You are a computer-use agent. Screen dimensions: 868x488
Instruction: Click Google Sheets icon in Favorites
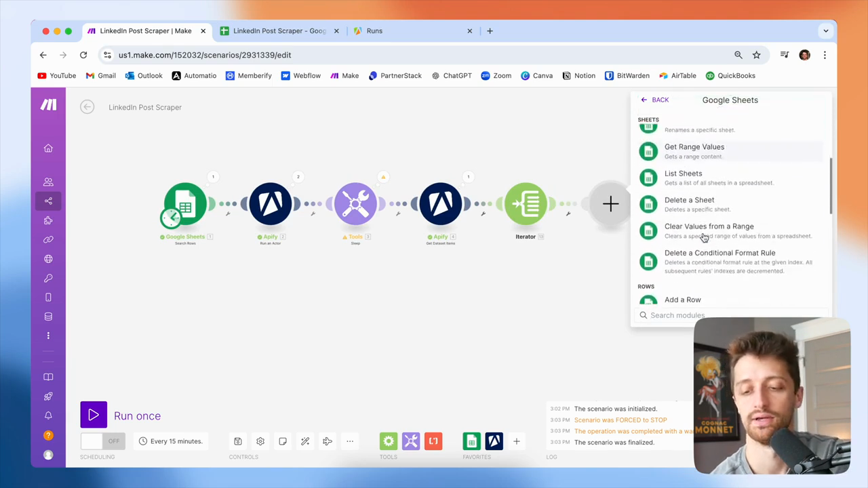pos(471,441)
